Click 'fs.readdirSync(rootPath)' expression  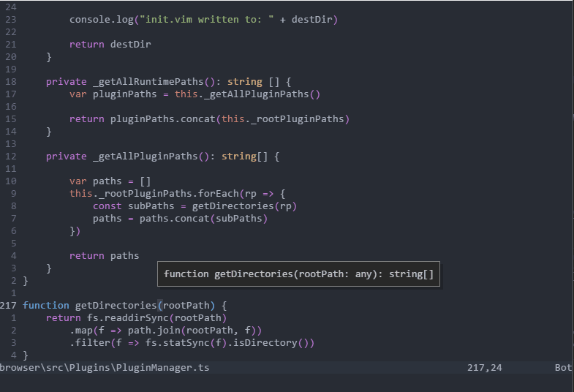[x=156, y=318]
